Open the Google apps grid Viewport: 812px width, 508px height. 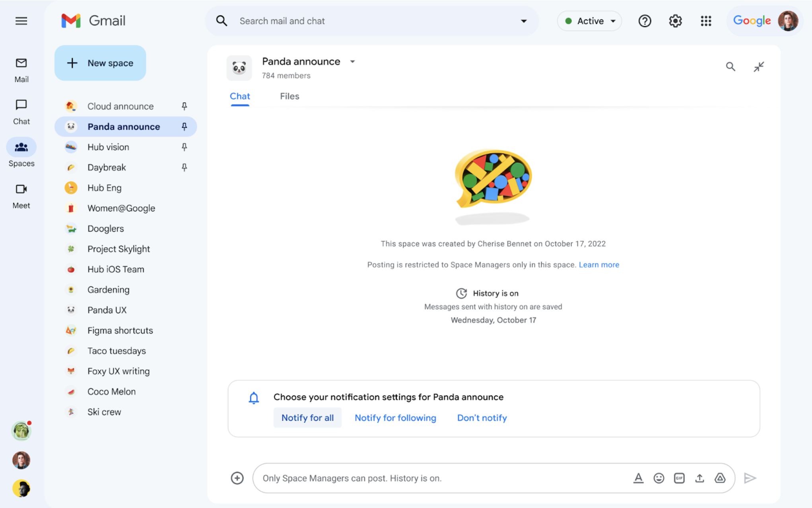706,21
